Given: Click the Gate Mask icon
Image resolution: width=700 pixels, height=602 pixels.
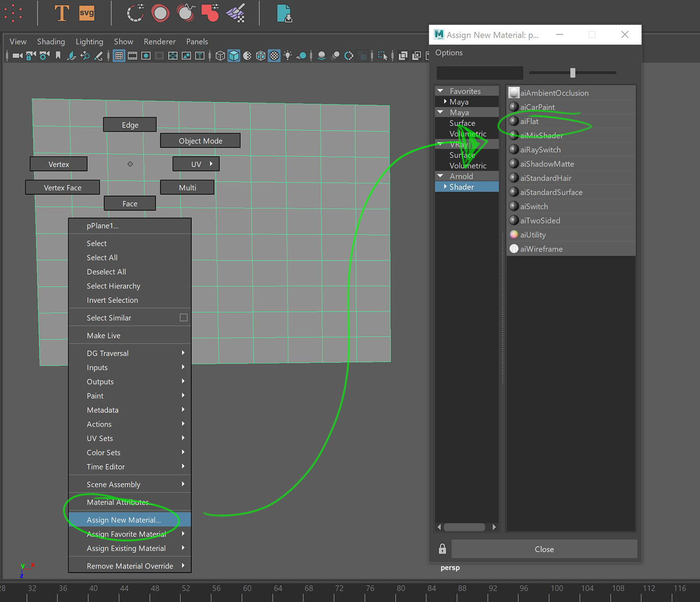Looking at the screenshot, I should pyautogui.click(x=159, y=56).
